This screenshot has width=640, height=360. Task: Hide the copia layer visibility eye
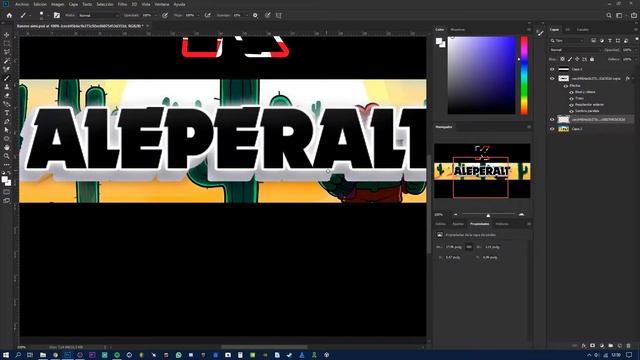point(552,78)
